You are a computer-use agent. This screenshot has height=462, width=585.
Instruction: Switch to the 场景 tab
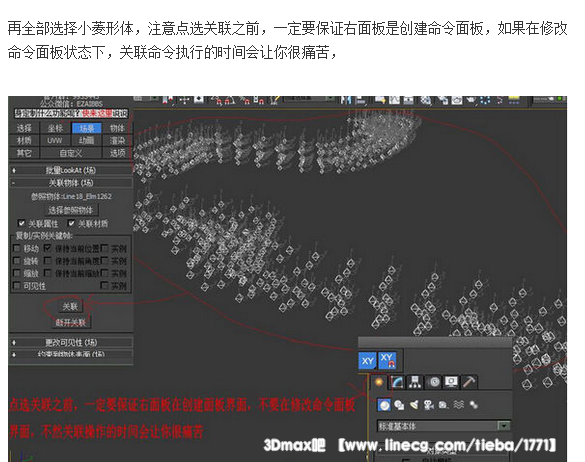[86, 128]
